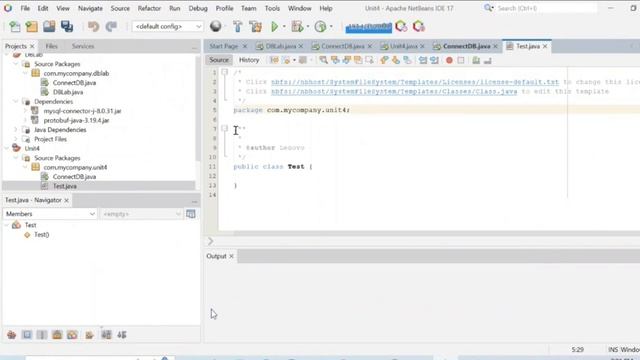This screenshot has width=640, height=360.
Task: Click the Redo arrow icon
Action: click(111, 27)
